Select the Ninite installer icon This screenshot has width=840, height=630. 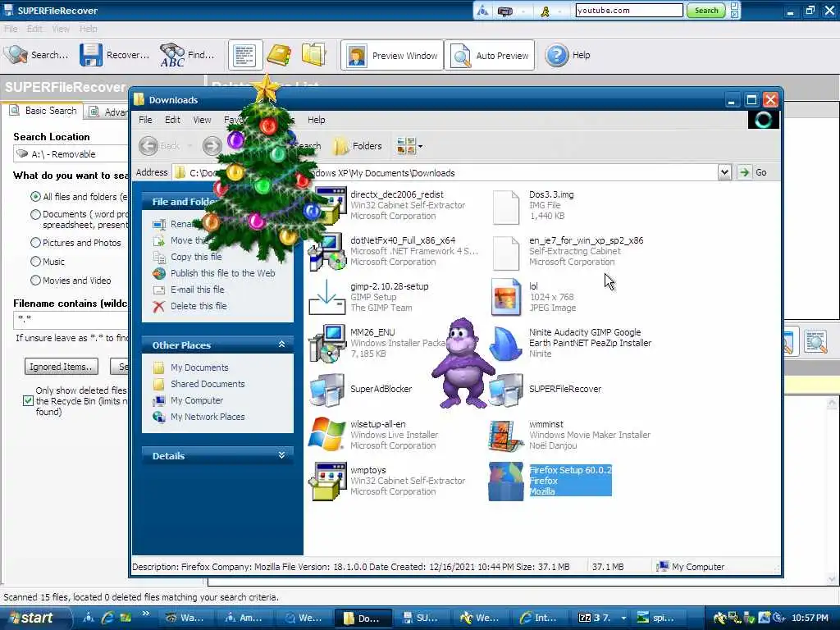coord(507,344)
